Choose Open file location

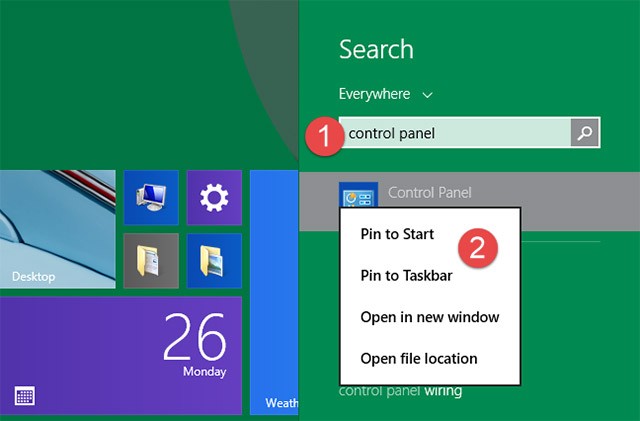pyautogui.click(x=418, y=358)
